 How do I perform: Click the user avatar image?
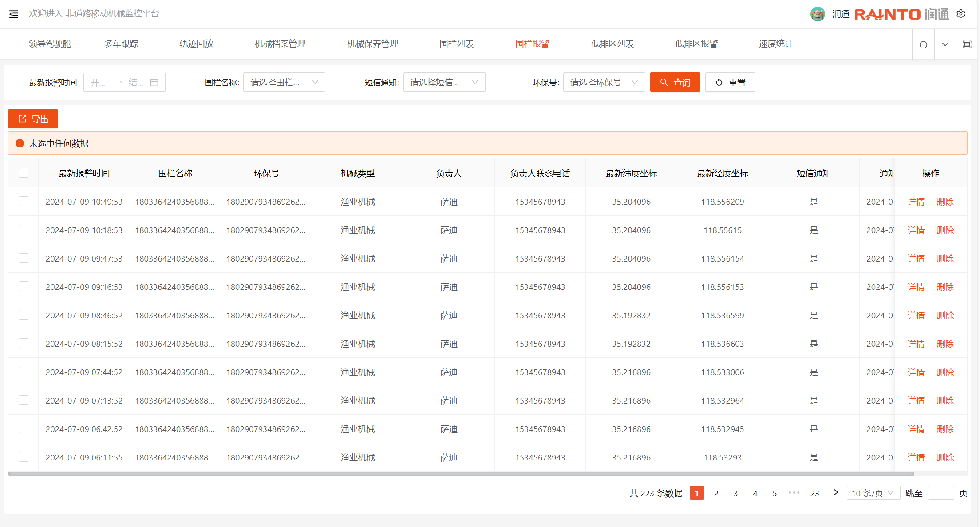point(818,14)
